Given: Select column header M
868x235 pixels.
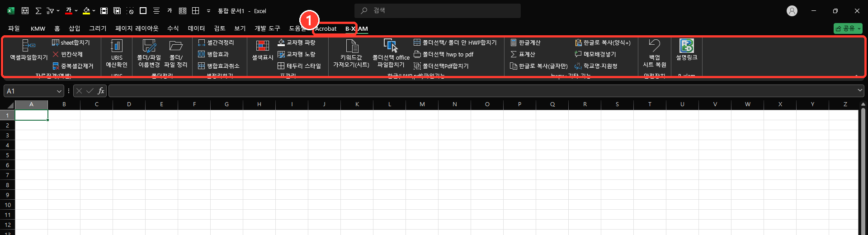Looking at the screenshot, I should (x=422, y=104).
